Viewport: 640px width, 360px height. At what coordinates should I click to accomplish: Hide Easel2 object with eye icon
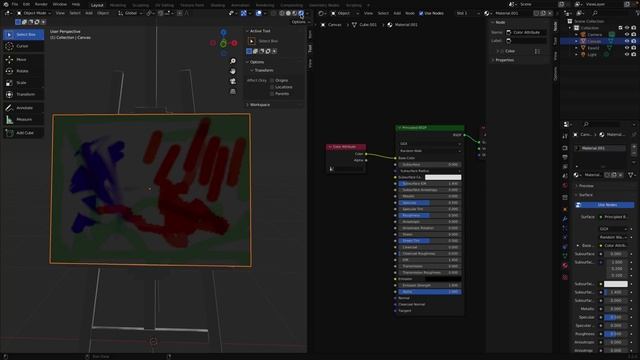click(627, 48)
